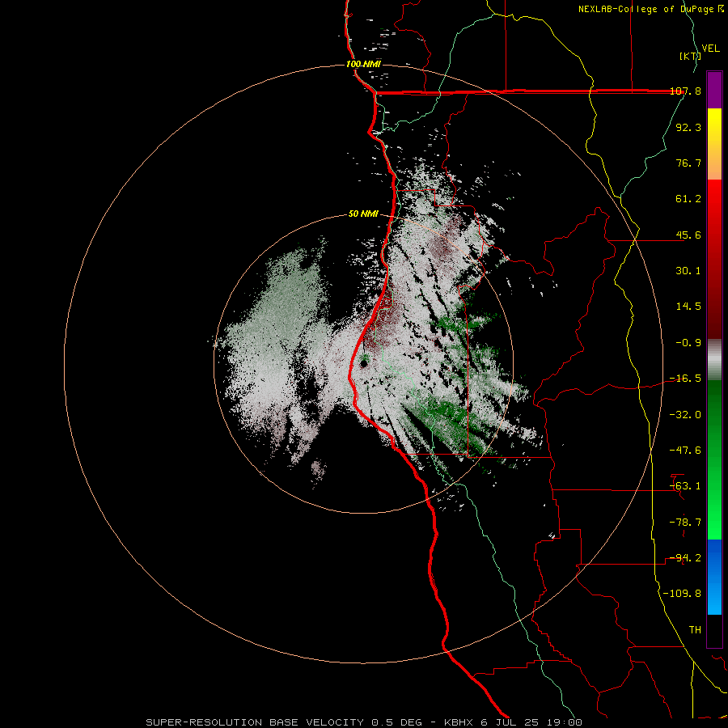Click the Super-Resolution Base Velocity footer caption
Image resolution: width=728 pixels, height=728 pixels.
(x=363, y=722)
